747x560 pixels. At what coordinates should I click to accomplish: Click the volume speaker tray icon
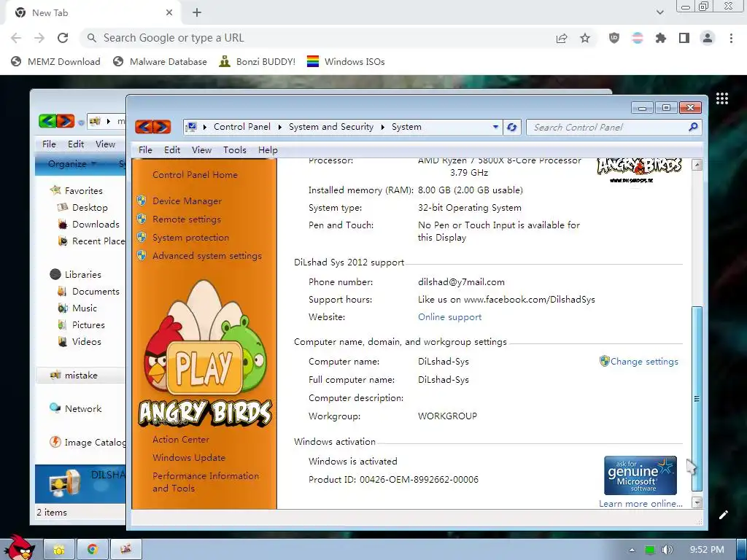coord(667,550)
